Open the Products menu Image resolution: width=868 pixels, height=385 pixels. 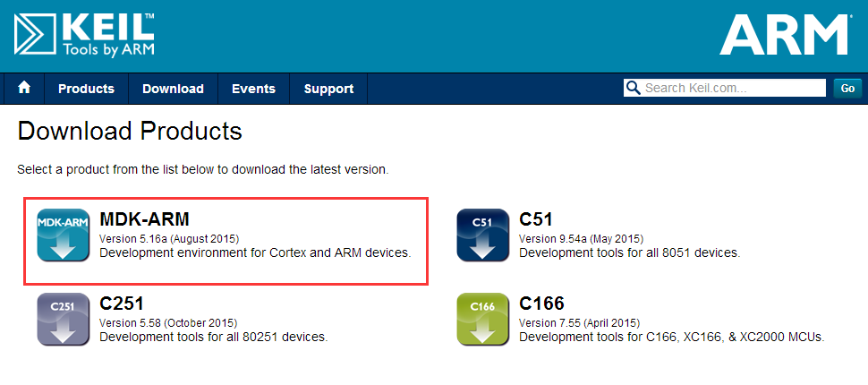tap(87, 89)
